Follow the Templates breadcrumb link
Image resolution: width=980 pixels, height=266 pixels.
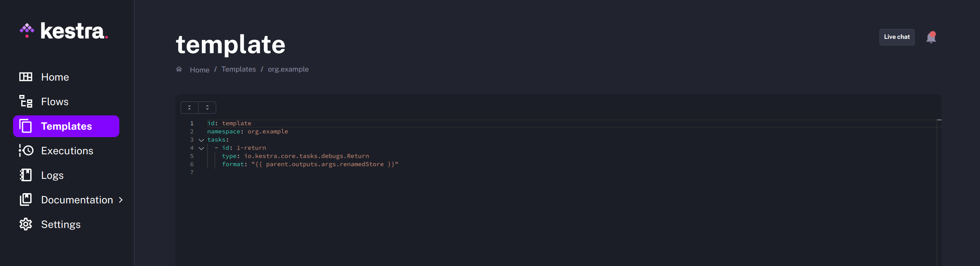[239, 69]
